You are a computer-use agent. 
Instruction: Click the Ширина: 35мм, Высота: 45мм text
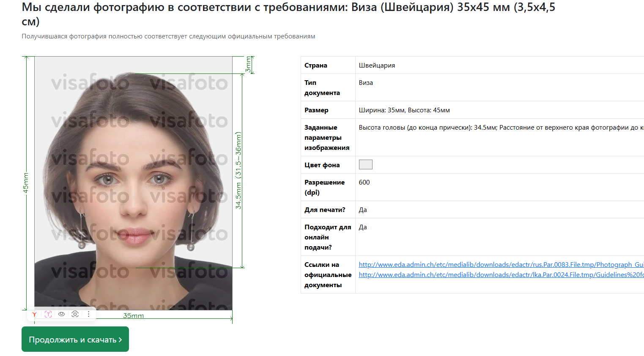(404, 110)
